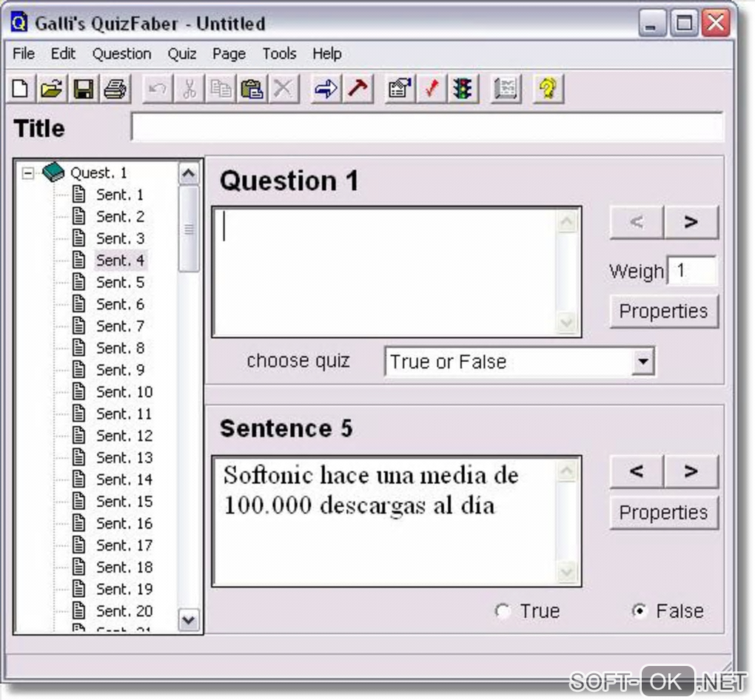Click into the Title input field
Viewport: 755px width, 700px height.
427,127
